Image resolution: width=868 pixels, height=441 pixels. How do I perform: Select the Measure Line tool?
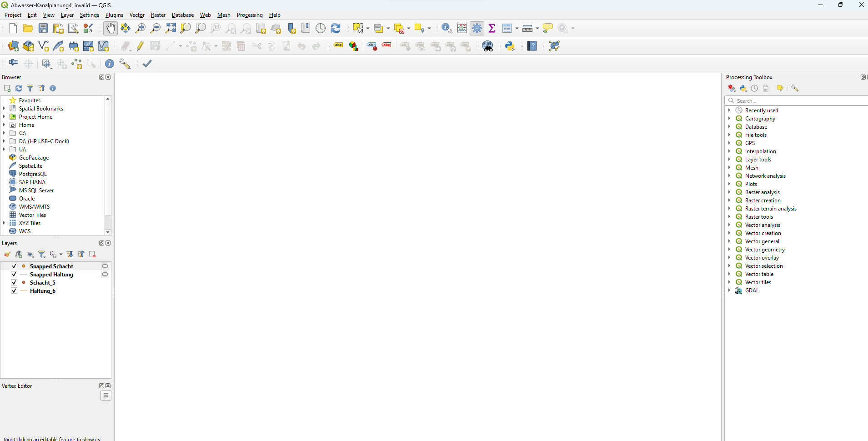click(528, 28)
